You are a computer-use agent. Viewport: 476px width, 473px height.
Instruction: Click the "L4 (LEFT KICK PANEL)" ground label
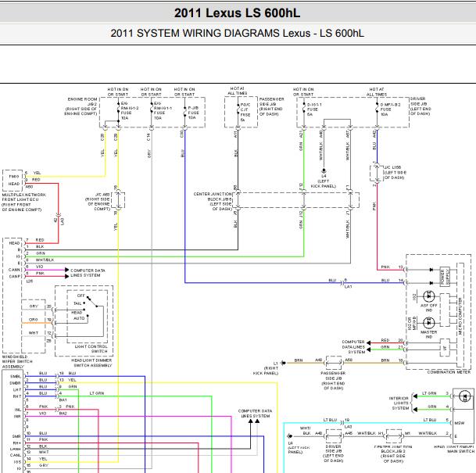(x=324, y=181)
